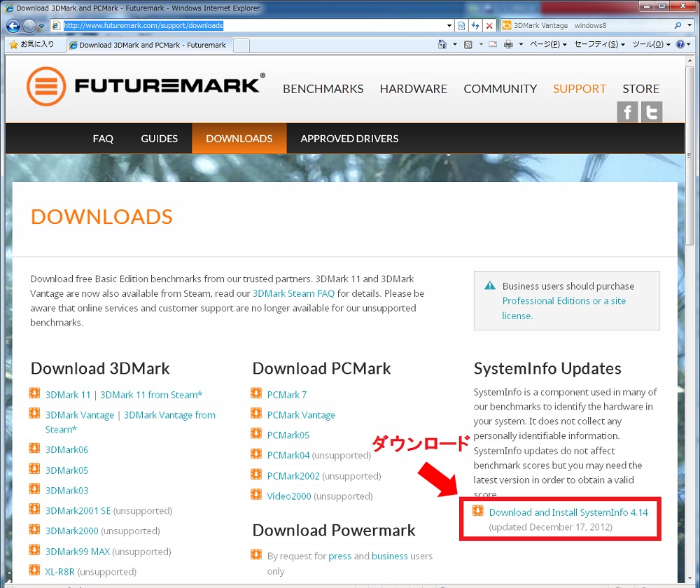
Task: Open the address bar history dropdown
Action: coord(449,26)
